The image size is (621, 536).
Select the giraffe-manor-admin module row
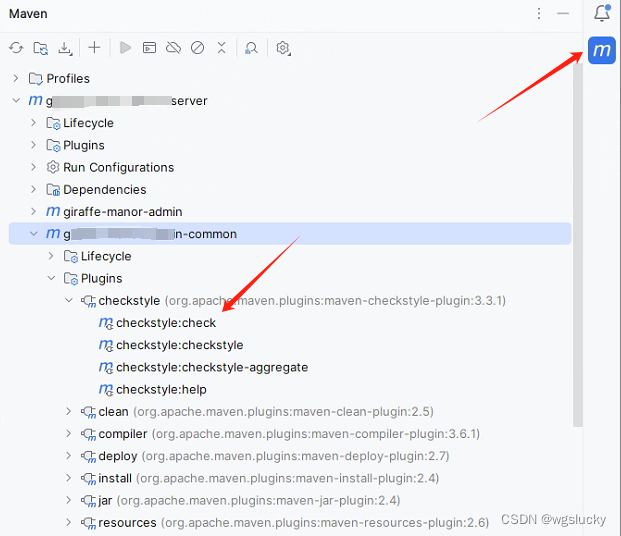click(x=290, y=212)
